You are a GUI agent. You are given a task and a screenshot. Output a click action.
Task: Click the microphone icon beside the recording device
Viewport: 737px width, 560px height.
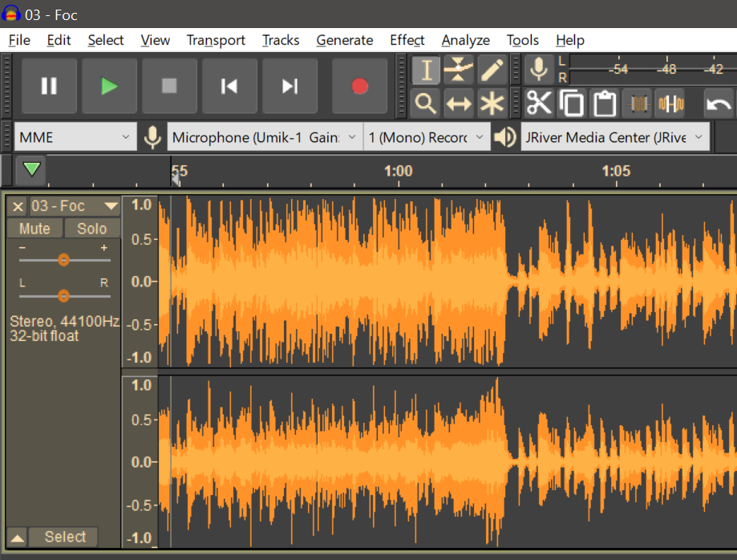[152, 137]
